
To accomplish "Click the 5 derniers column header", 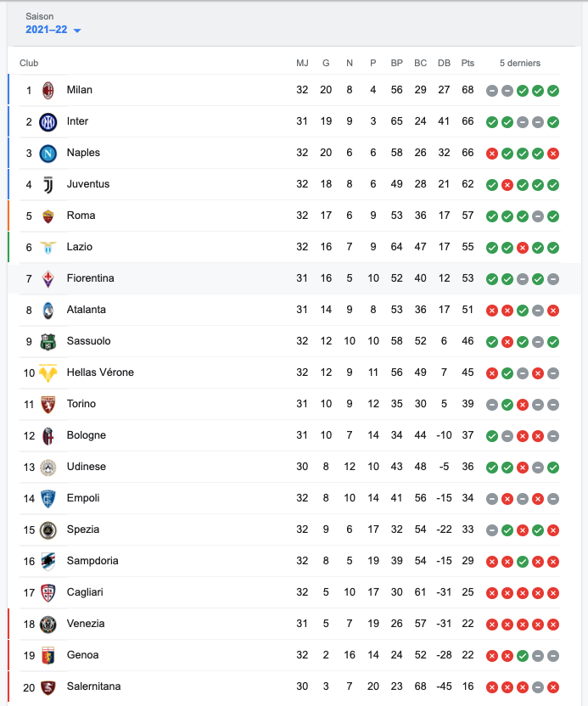I will [x=520, y=63].
